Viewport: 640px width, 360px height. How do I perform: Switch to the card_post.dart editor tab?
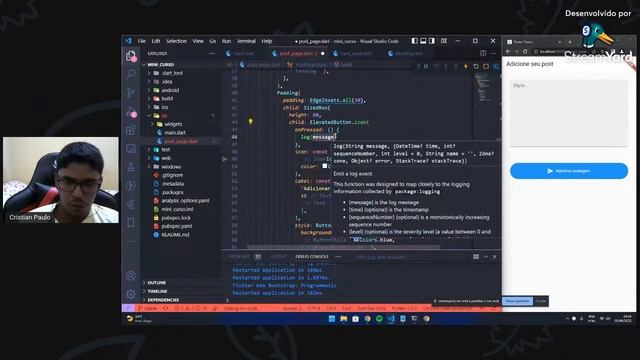click(x=356, y=53)
